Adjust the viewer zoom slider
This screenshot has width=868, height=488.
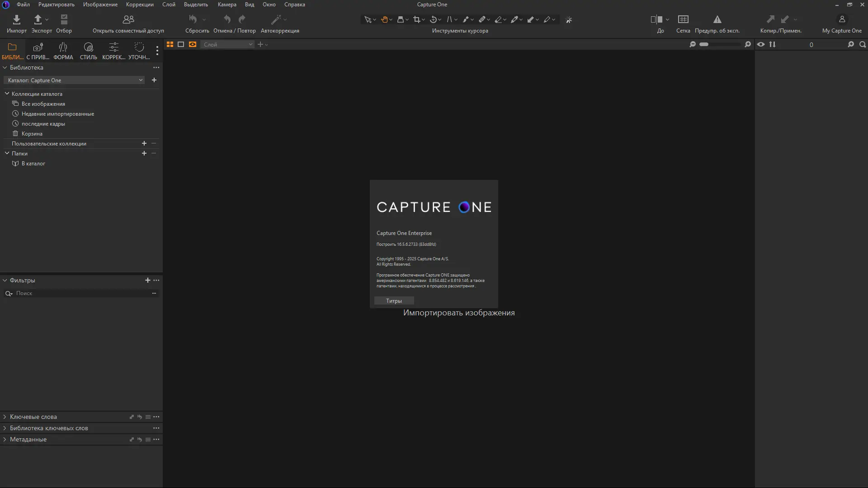pos(704,44)
